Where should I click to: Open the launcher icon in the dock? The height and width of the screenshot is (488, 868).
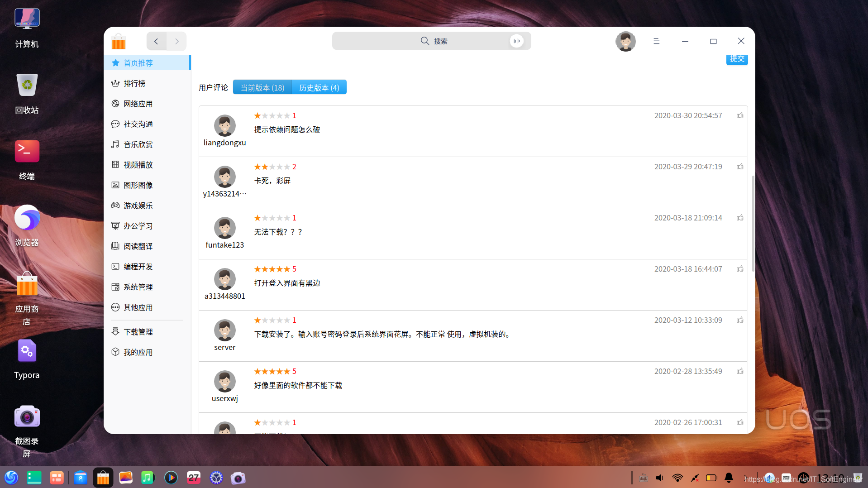[x=11, y=478]
